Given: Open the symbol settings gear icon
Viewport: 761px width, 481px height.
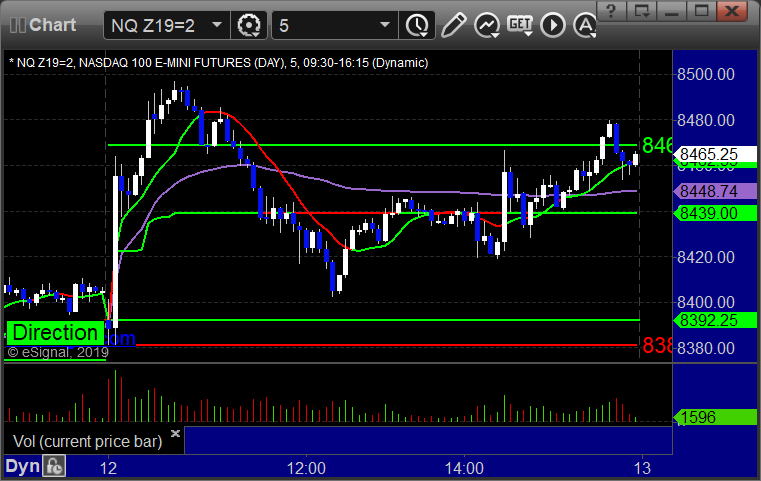Looking at the screenshot, I should pos(248,25).
